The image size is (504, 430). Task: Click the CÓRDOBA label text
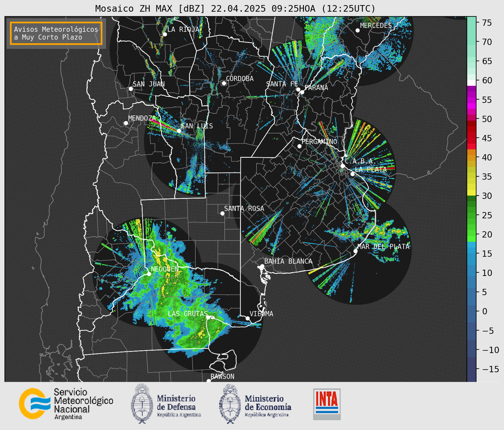240,78
